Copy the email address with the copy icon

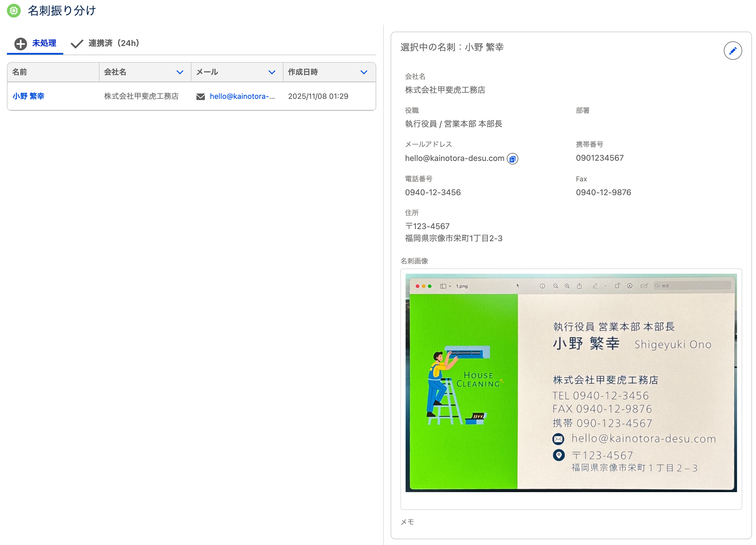(512, 159)
